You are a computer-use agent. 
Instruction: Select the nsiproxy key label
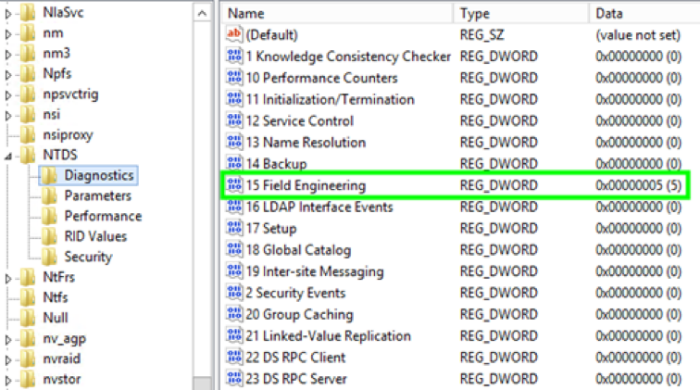(x=67, y=134)
